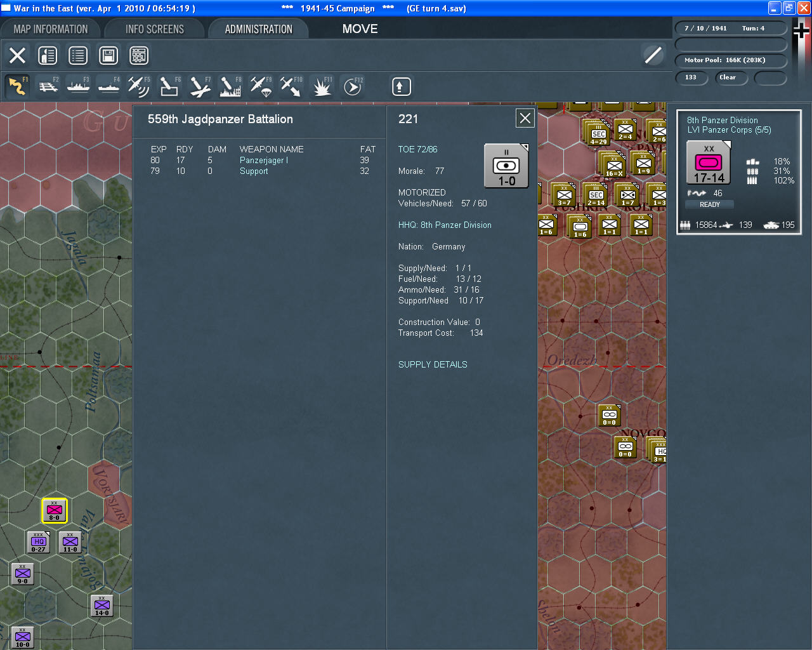Screen dimensions: 812x650
Task: Click the READY status button
Action: click(710, 204)
